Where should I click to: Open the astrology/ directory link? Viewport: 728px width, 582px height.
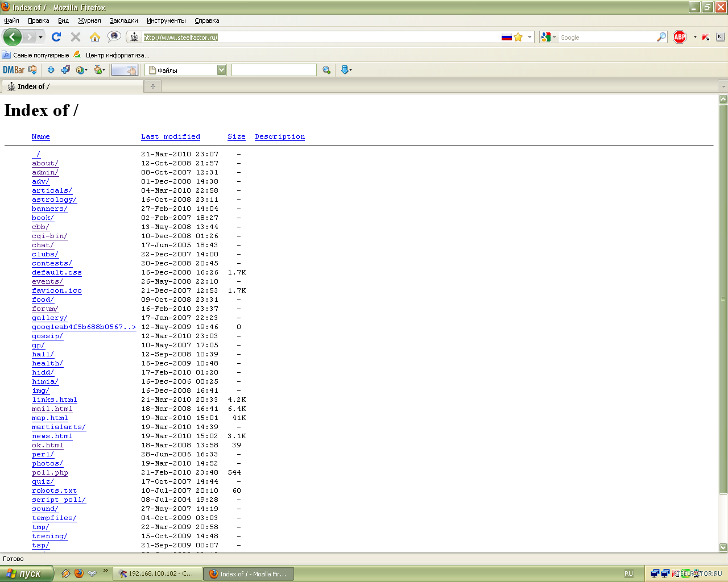(54, 199)
